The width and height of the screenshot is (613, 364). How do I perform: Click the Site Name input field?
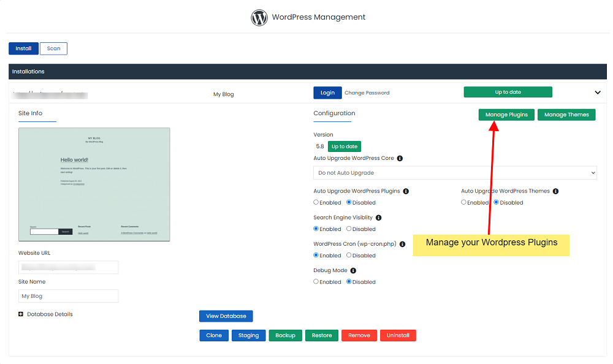coord(69,296)
